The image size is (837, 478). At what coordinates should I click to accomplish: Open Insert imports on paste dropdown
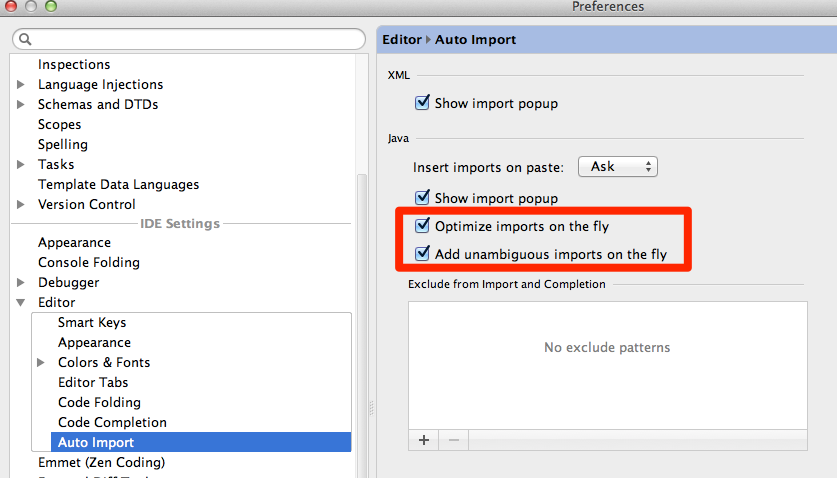(621, 167)
